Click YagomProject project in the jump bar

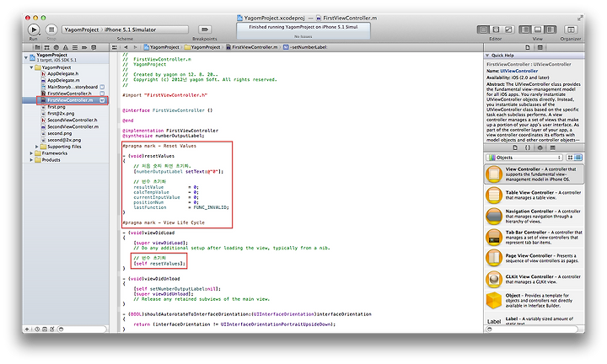[x=161, y=47]
